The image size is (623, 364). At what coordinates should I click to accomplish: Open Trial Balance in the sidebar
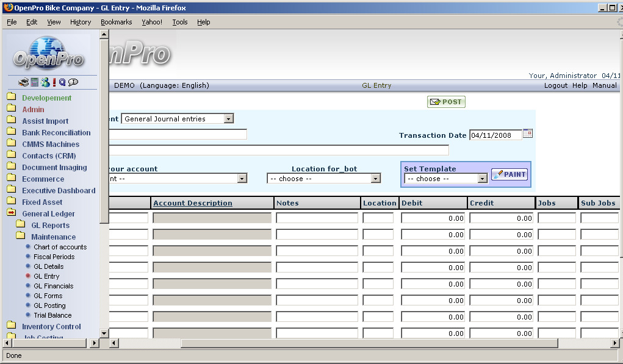52,315
